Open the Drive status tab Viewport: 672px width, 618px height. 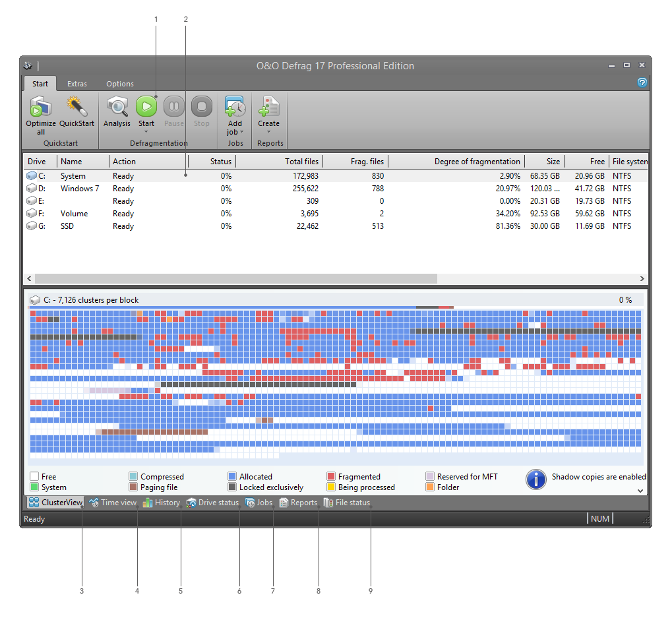[x=212, y=503]
